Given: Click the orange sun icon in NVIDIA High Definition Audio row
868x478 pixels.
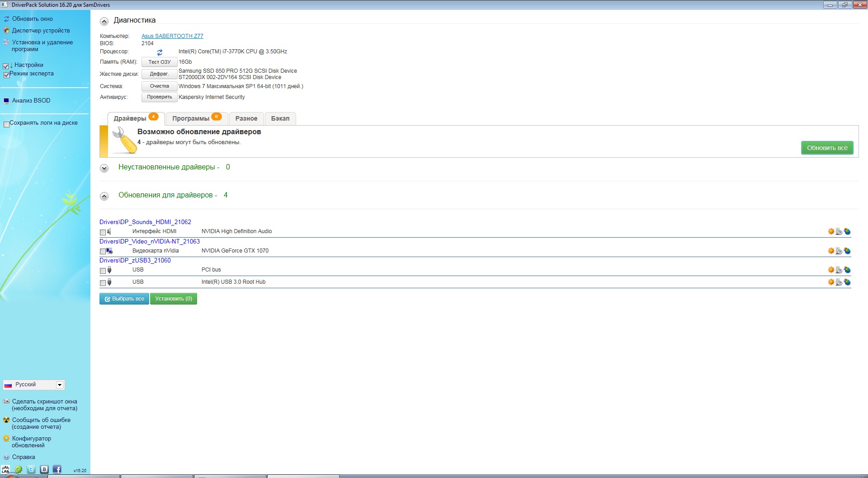Looking at the screenshot, I should coord(831,231).
